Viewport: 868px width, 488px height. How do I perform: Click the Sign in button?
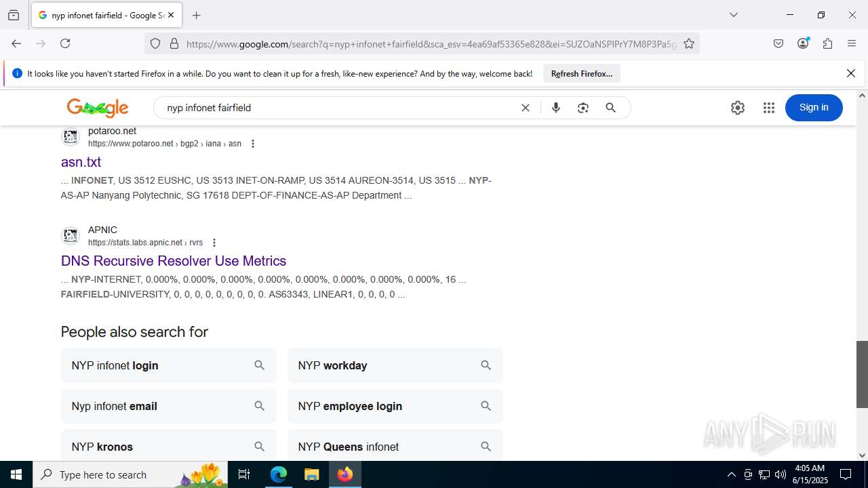point(814,108)
